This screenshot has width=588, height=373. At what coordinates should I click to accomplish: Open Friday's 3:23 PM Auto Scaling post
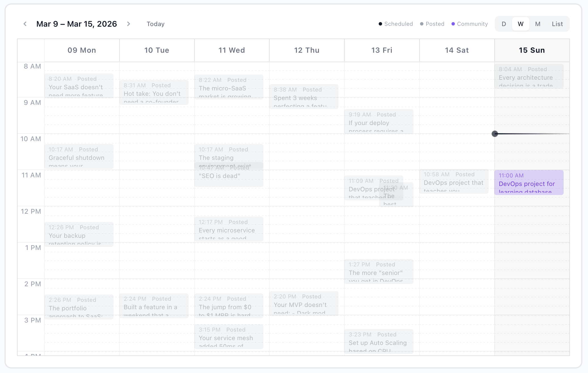379,341
